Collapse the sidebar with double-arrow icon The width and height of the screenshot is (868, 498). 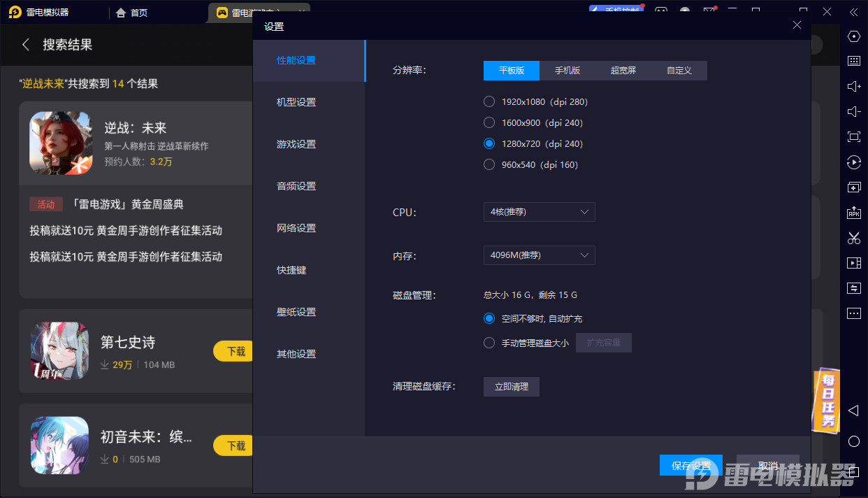[x=853, y=11]
